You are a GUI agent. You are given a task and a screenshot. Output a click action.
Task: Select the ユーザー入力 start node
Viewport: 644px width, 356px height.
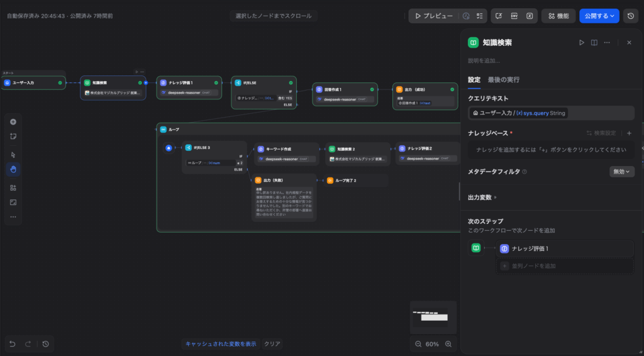tap(33, 83)
